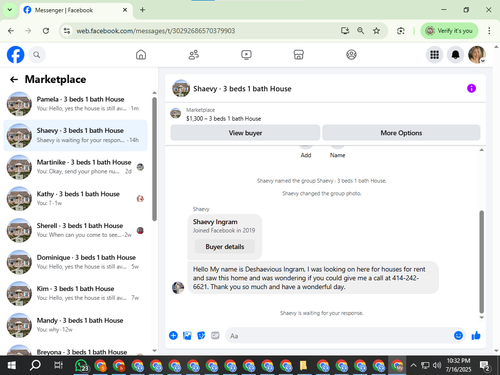The height and width of the screenshot is (375, 500).
Task: Open the Facebook logo home link
Action: [15, 55]
